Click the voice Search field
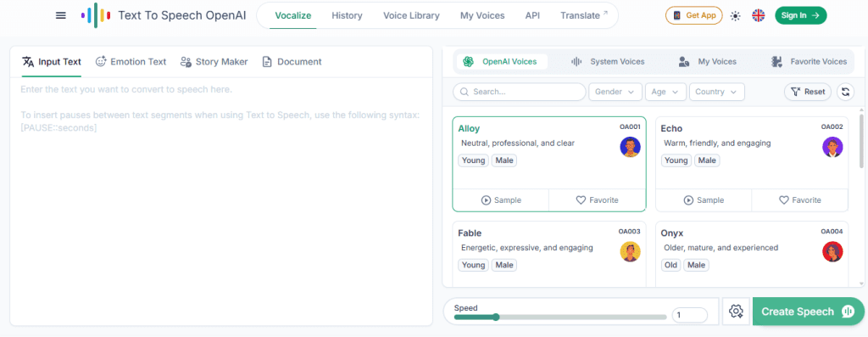 (x=520, y=92)
